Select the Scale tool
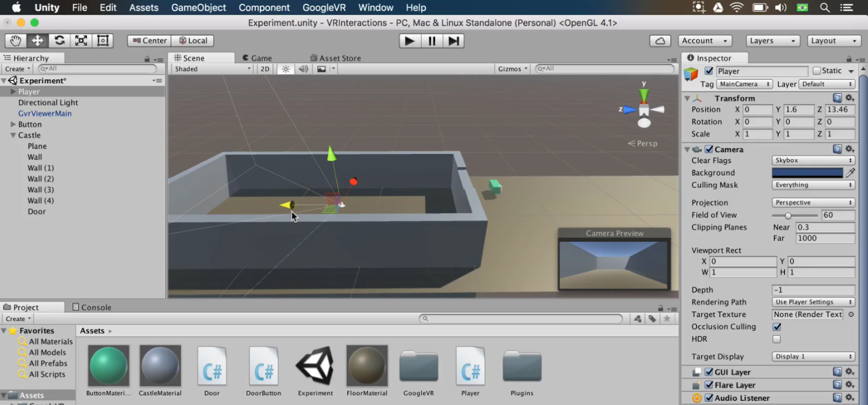The width and height of the screenshot is (868, 405). (x=80, y=40)
